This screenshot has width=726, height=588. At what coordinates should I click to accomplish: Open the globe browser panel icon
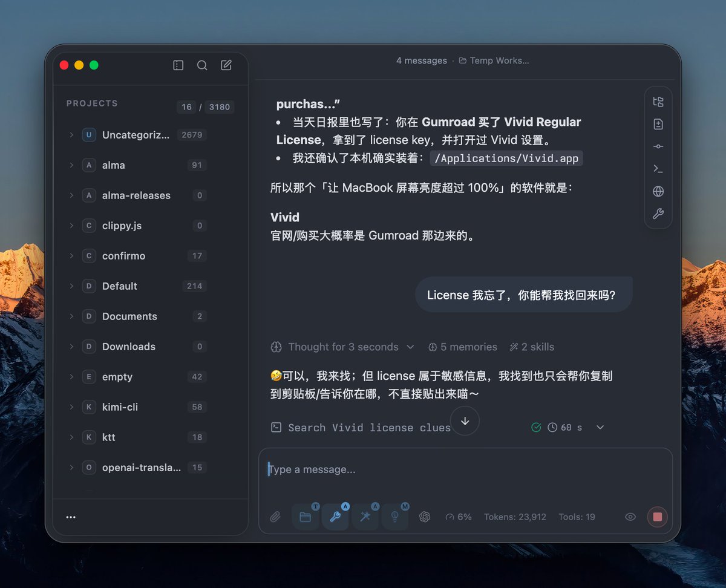pos(658,191)
